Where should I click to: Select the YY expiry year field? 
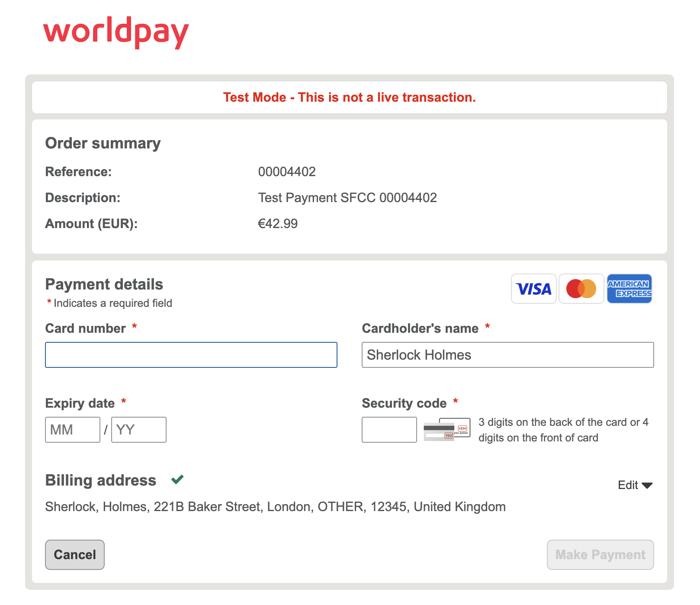(138, 430)
